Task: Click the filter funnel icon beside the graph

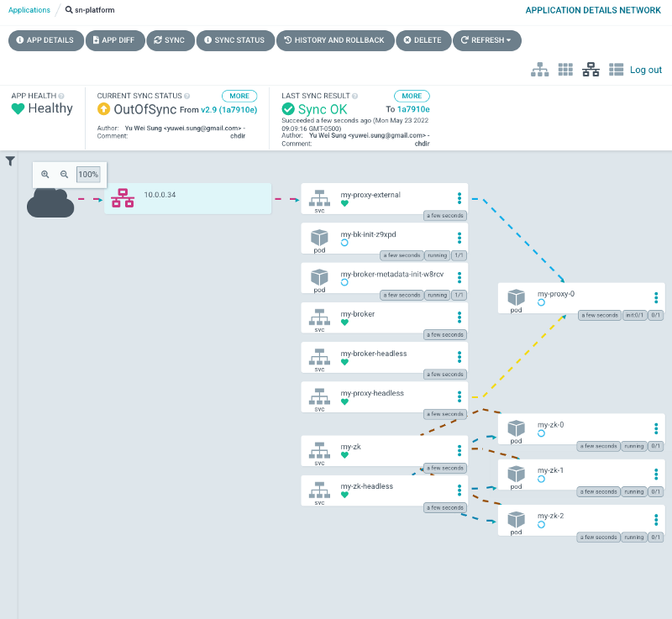Action: tap(10, 160)
